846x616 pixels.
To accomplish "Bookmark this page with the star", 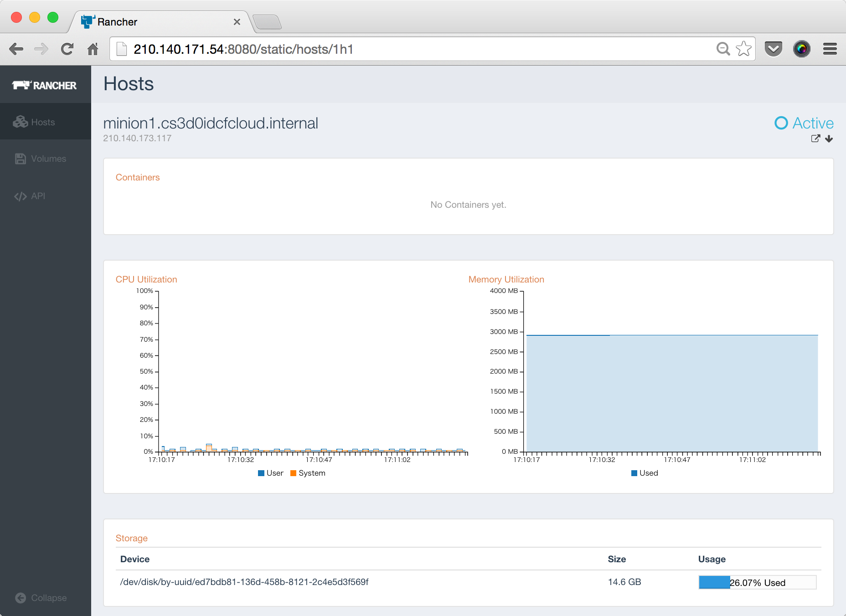I will pyautogui.click(x=743, y=49).
